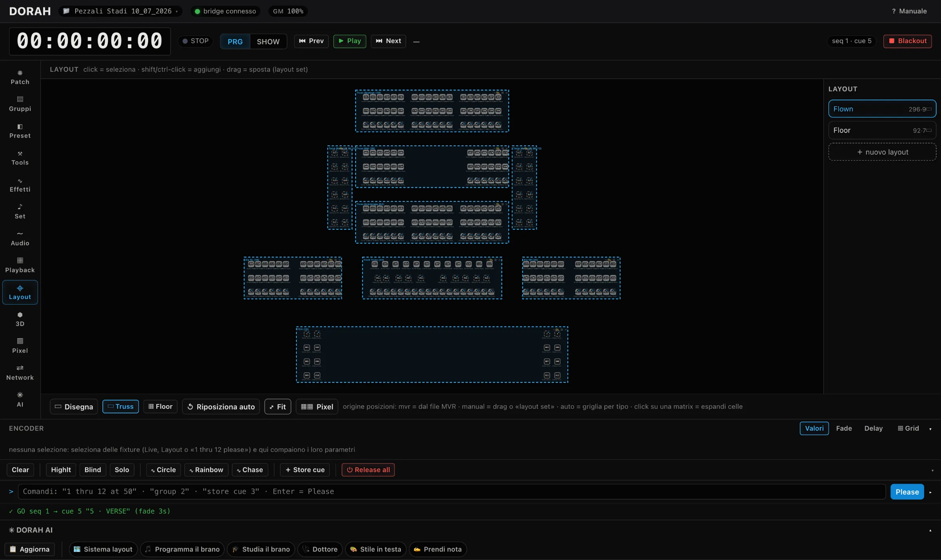Click the Store cue button

tap(305, 470)
